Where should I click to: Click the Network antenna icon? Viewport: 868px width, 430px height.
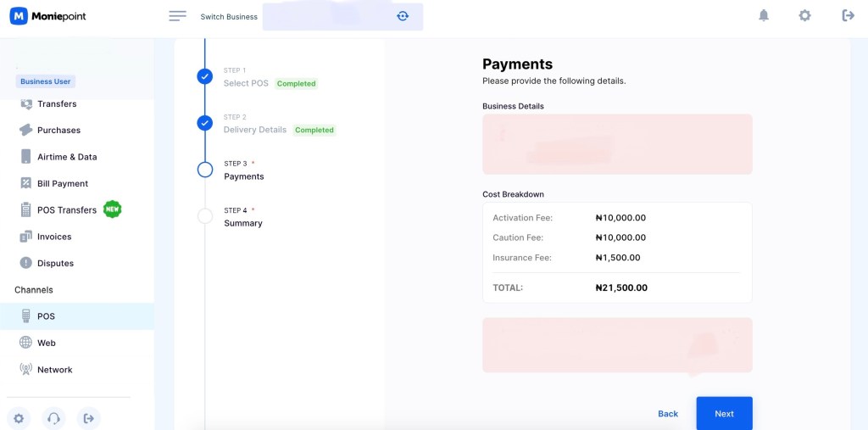pyautogui.click(x=26, y=369)
